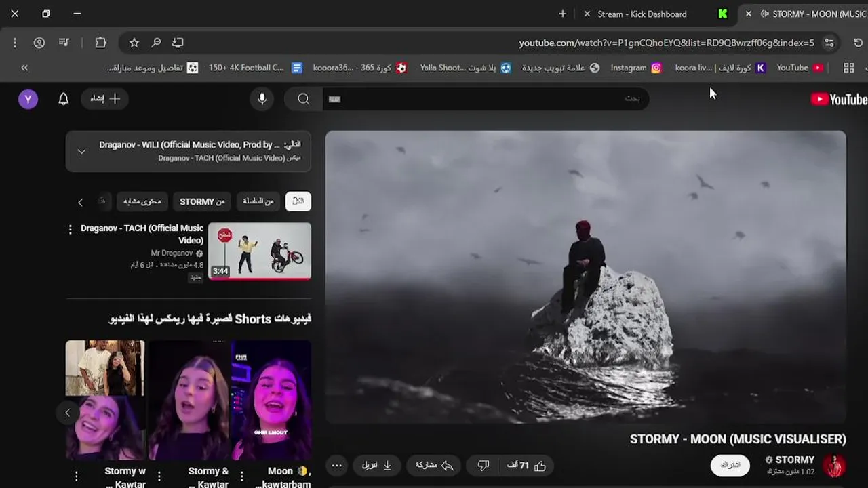
Task: Open the Extensions puzzle icon
Action: [101, 43]
